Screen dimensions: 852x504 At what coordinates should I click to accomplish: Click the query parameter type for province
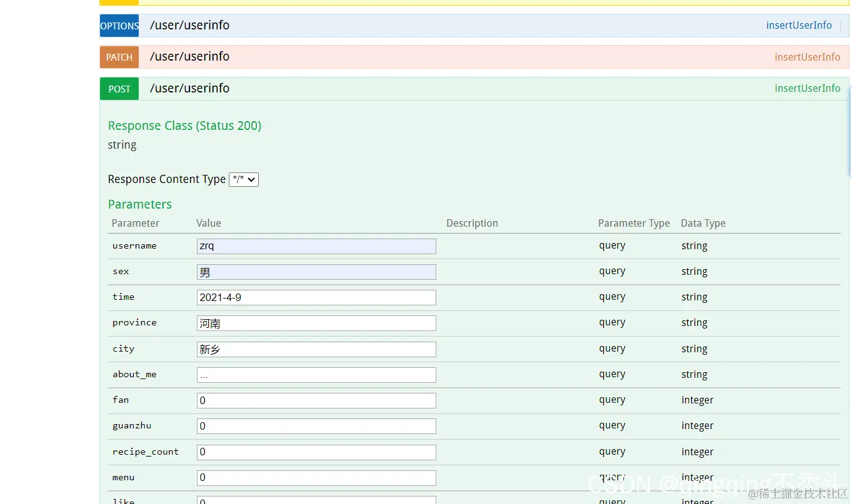tap(612, 322)
